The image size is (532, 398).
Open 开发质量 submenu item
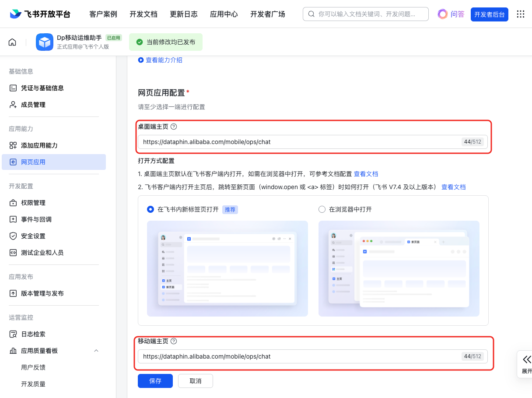pyautogui.click(x=33, y=384)
